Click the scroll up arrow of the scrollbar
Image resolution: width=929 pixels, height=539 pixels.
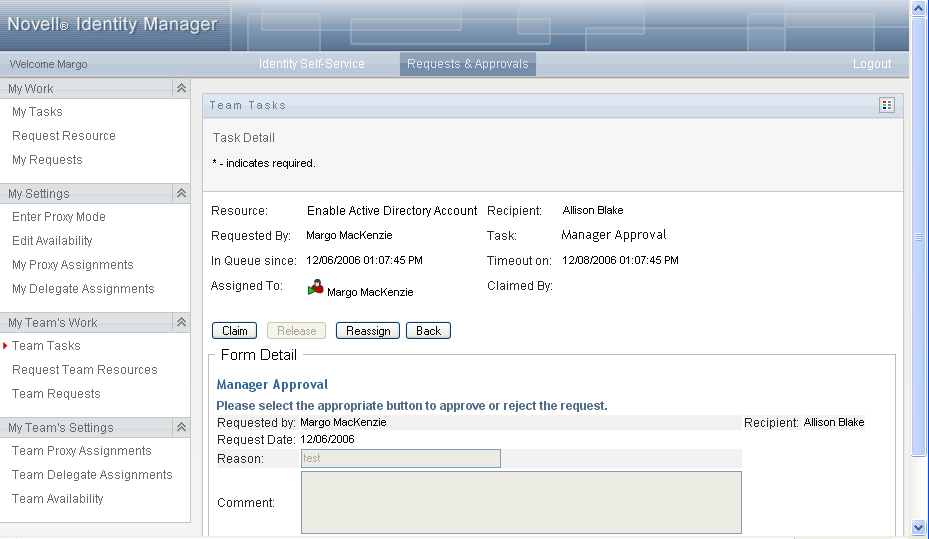[x=918, y=9]
